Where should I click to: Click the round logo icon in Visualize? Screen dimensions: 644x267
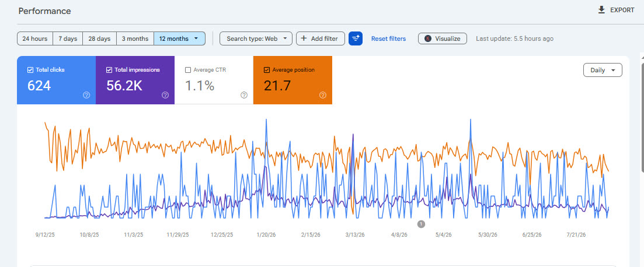[x=428, y=38]
